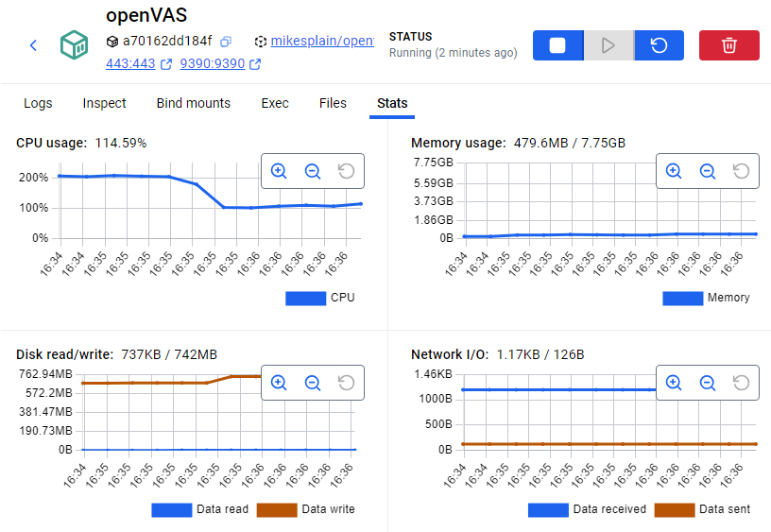Image resolution: width=771 pixels, height=532 pixels.
Task: Click the image icon beside mikesplain link
Action: pos(261,42)
